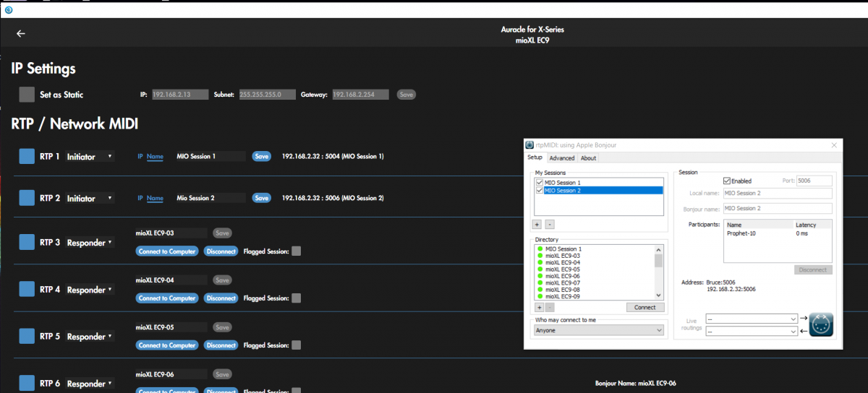Click the RTP 1 MIO Session 1 name field
Image resolution: width=868 pixels, height=393 pixels.
pos(210,156)
